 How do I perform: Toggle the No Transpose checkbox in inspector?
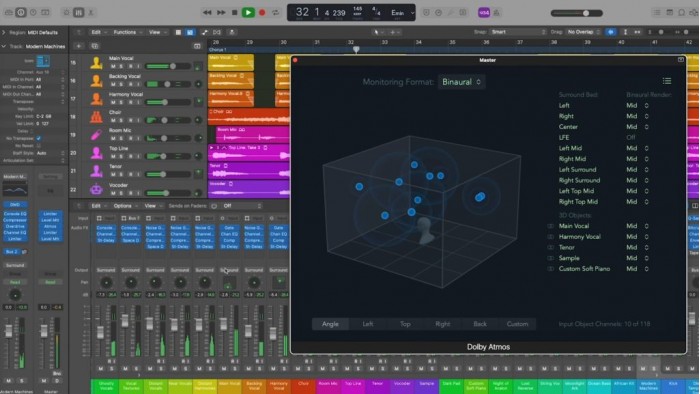(39, 138)
